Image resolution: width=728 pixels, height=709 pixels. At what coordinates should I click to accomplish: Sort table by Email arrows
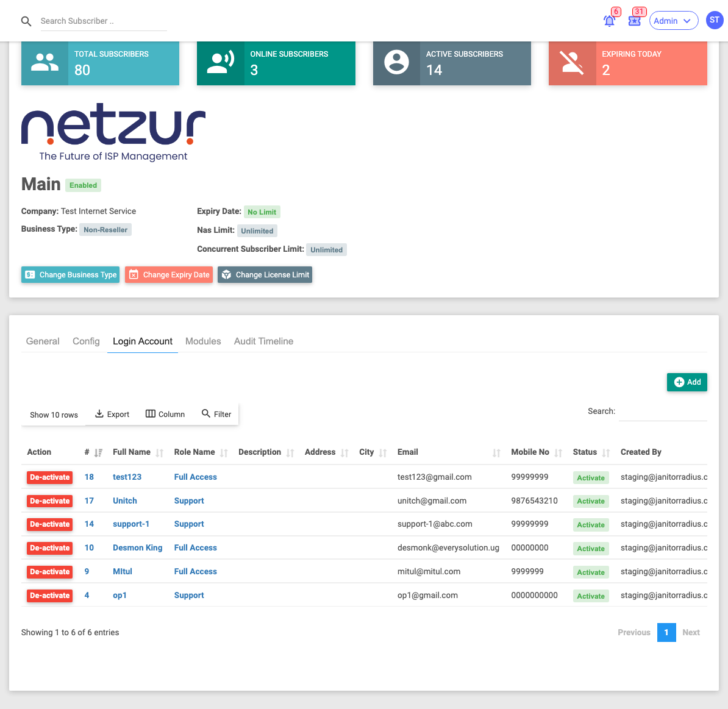point(496,453)
